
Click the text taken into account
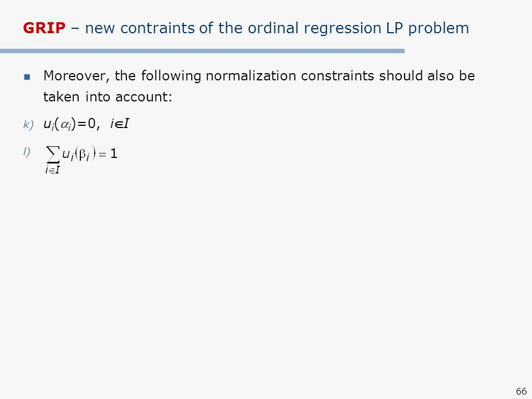click(x=108, y=97)
